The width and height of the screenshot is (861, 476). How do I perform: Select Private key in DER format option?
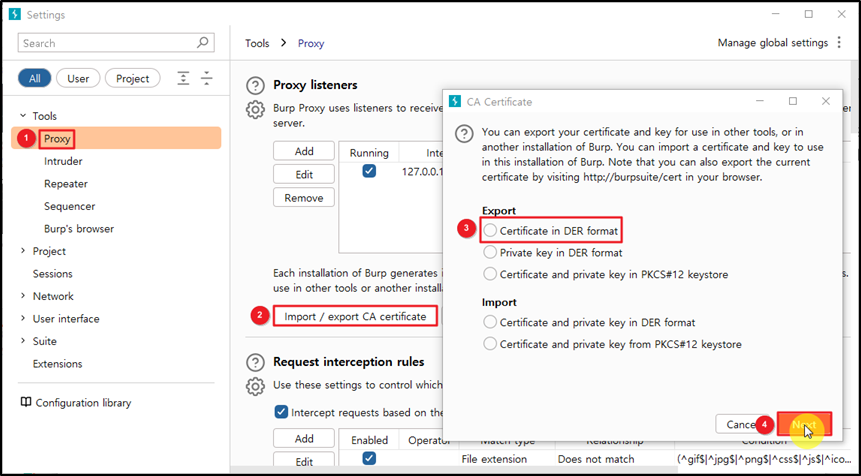pyautogui.click(x=490, y=253)
